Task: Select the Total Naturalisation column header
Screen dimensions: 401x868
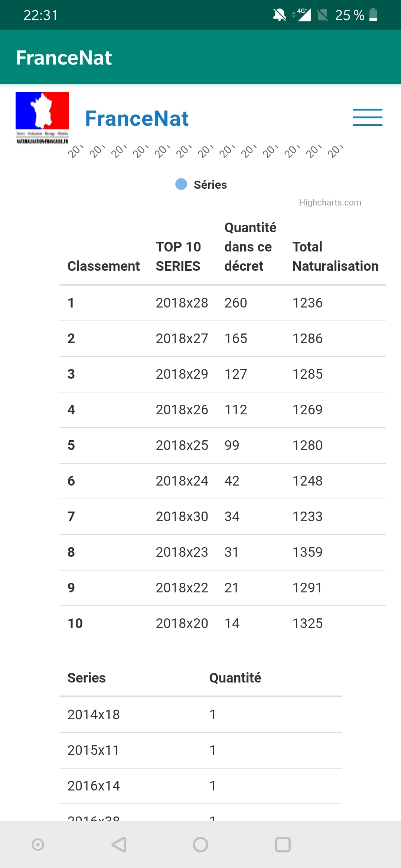Action: tap(335, 256)
